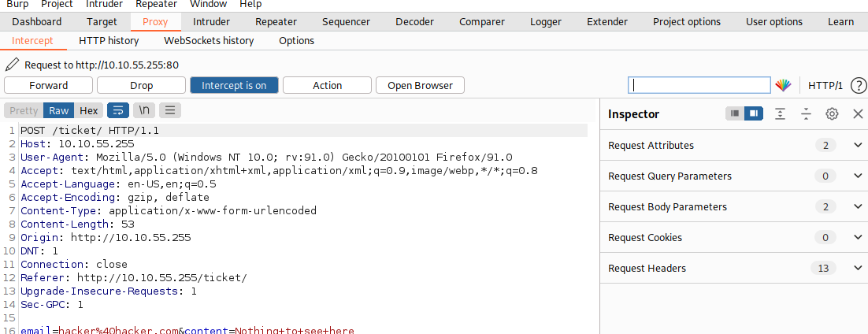Open the editor hamburger menu icon
The height and width of the screenshot is (334, 868).
click(x=170, y=110)
